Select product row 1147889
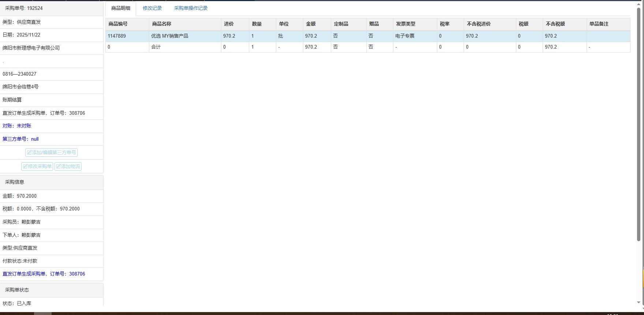The image size is (644, 315). pyautogui.click(x=117, y=36)
